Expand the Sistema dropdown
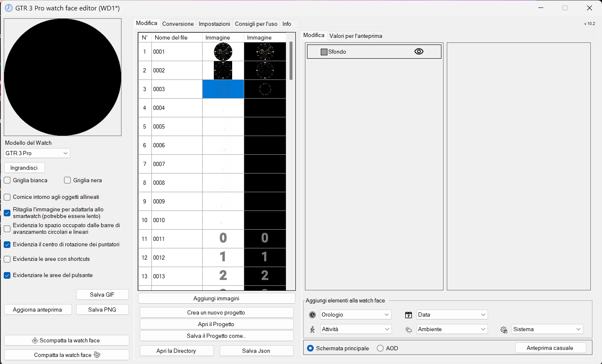Viewport: 602px width, 364px height. [x=547, y=329]
